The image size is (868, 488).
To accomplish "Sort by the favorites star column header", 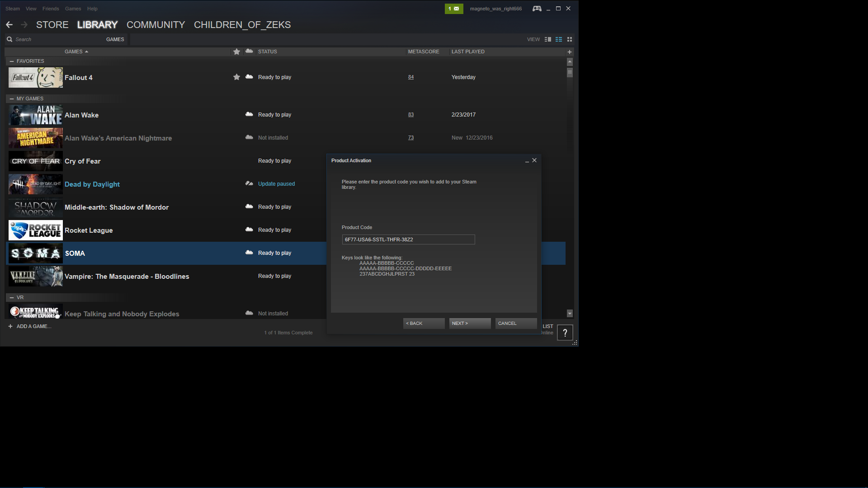I will (x=236, y=52).
